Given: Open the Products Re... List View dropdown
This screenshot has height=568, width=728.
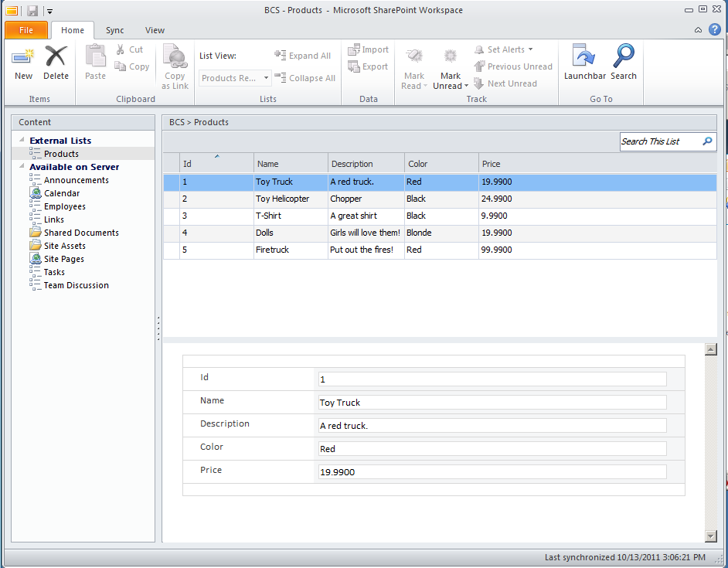Looking at the screenshot, I should 266,78.
